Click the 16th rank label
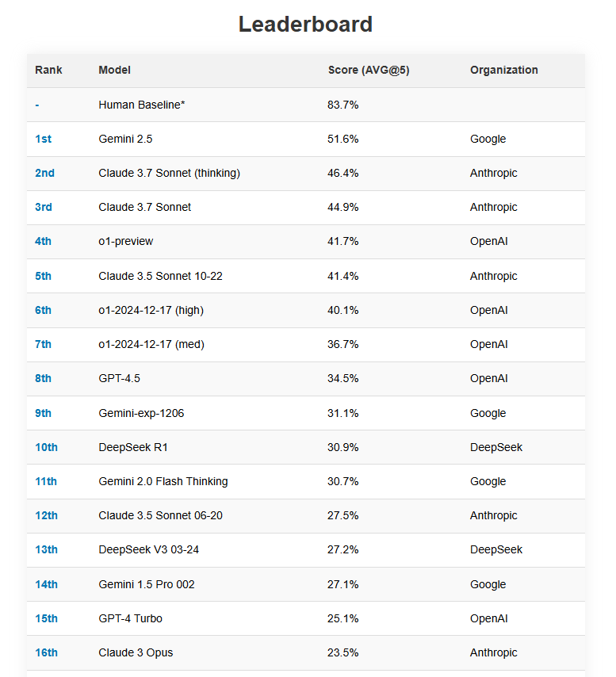Image resolution: width=616 pixels, height=677 pixels. (x=46, y=653)
